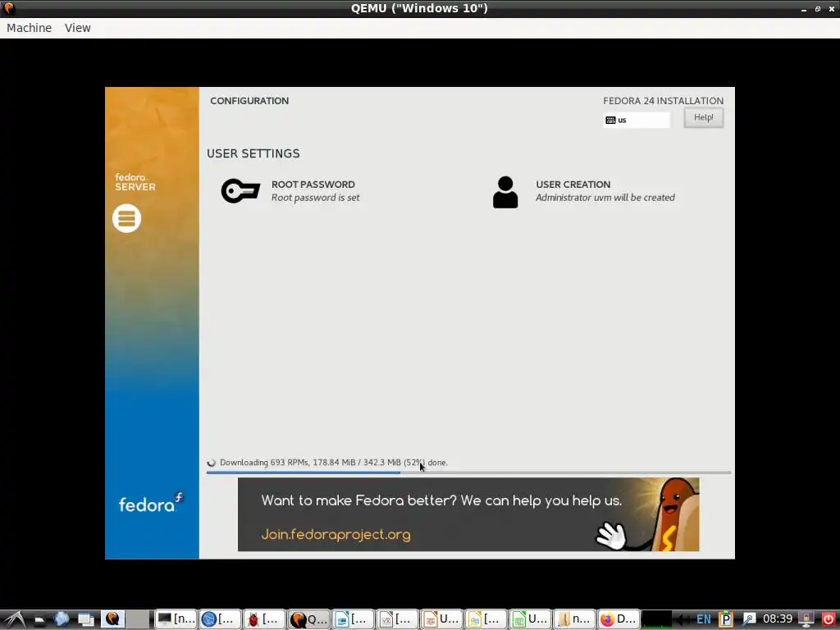Switch to the ladybug taskbar window
The height and width of the screenshot is (630, 840).
265,619
